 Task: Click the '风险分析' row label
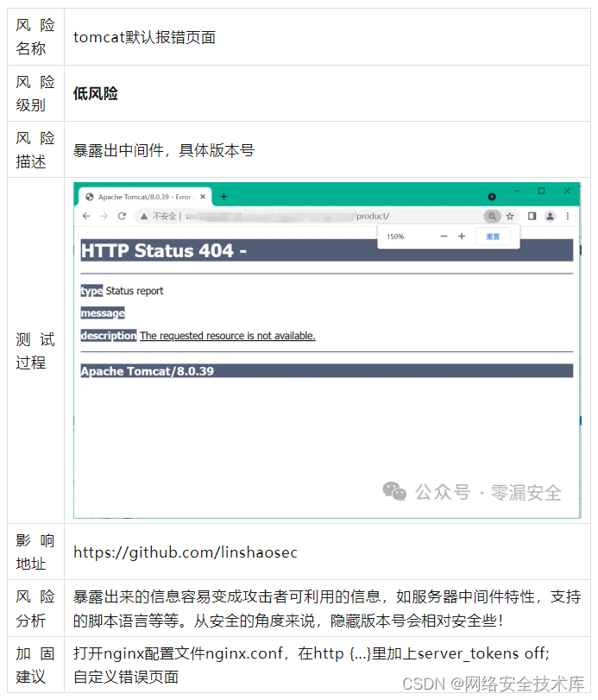click(35, 609)
